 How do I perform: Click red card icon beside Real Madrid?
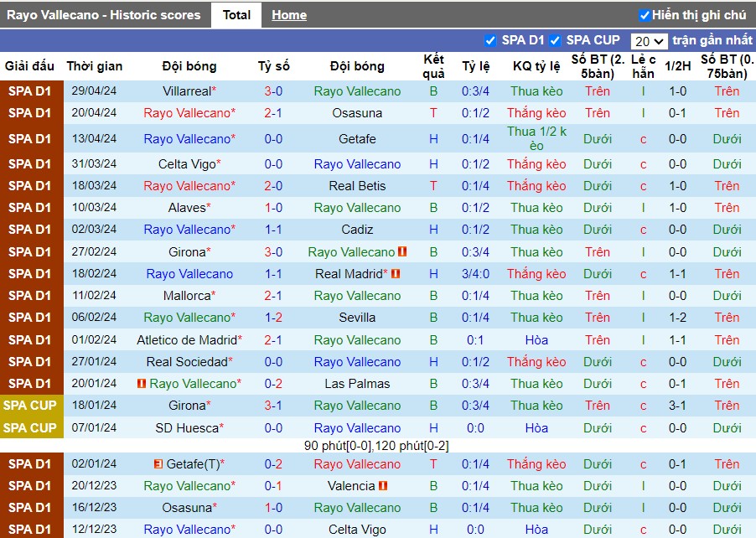396,274
